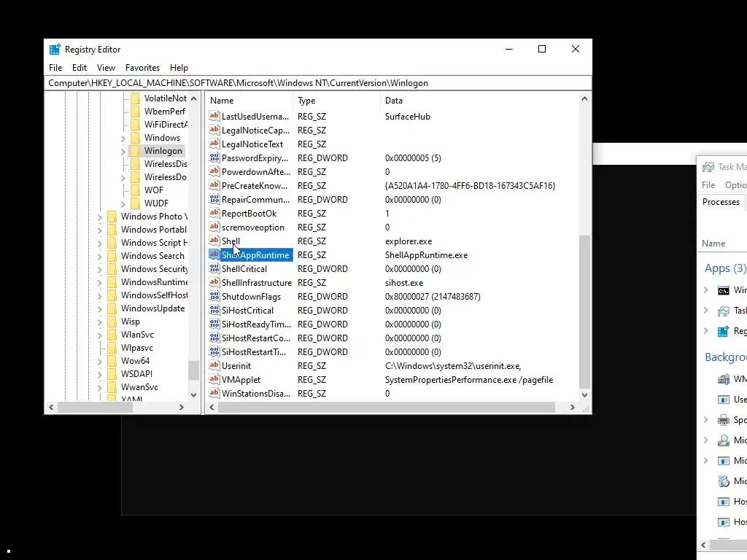Select the PasswordExpiry DWORD icon

(x=214, y=157)
